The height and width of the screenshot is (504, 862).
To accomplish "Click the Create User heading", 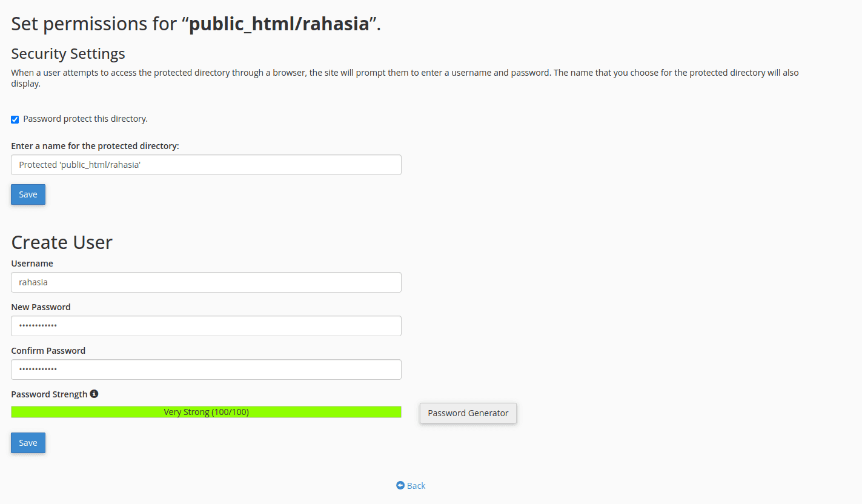I will (62, 242).
